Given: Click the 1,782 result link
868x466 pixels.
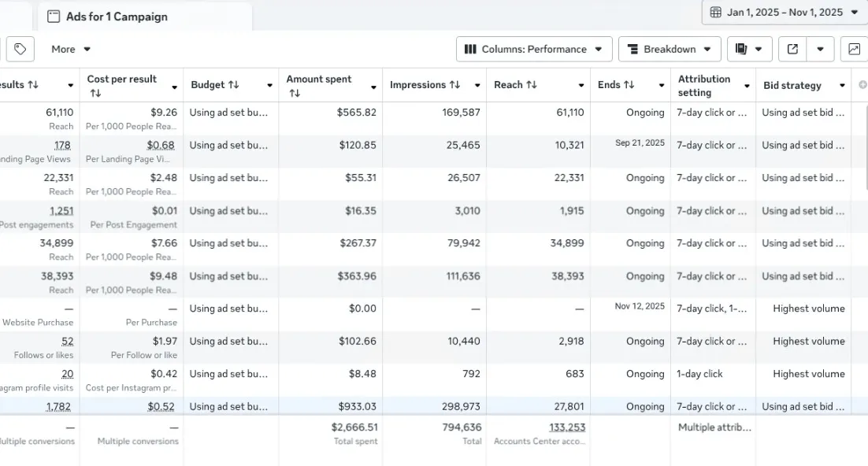Looking at the screenshot, I should [x=58, y=407].
